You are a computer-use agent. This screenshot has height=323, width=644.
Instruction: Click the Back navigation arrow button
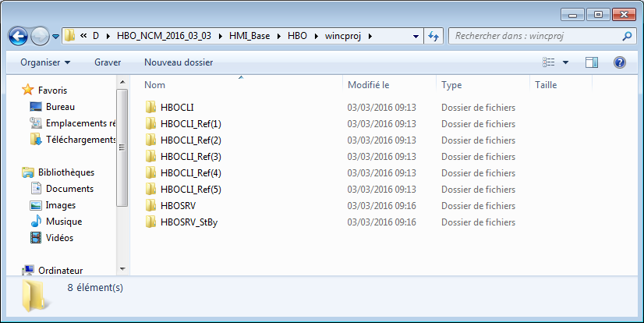click(19, 36)
